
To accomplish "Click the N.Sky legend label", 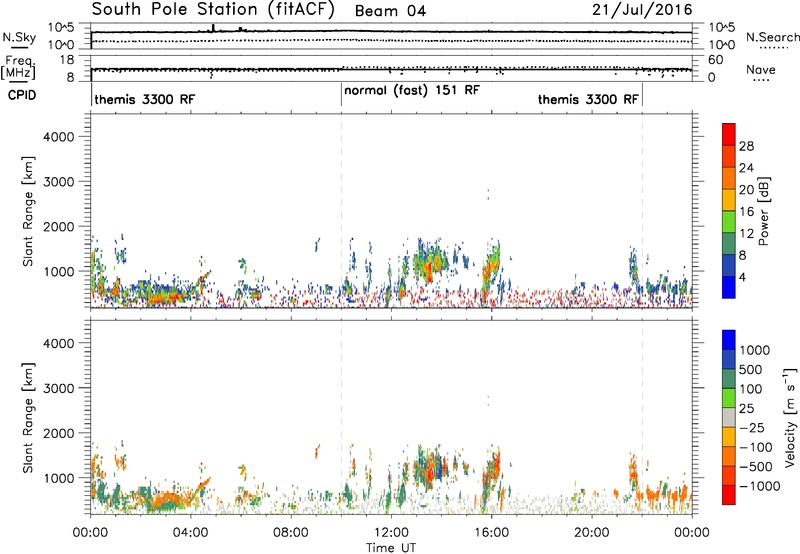I will point(19,37).
